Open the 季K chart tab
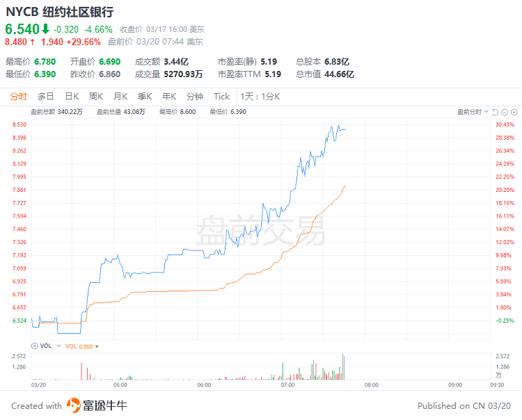This screenshot has height=420, width=522. (x=145, y=97)
